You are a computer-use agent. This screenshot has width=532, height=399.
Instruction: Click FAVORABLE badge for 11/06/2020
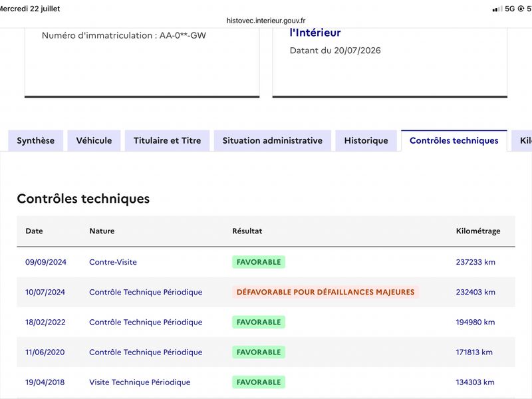tap(259, 352)
